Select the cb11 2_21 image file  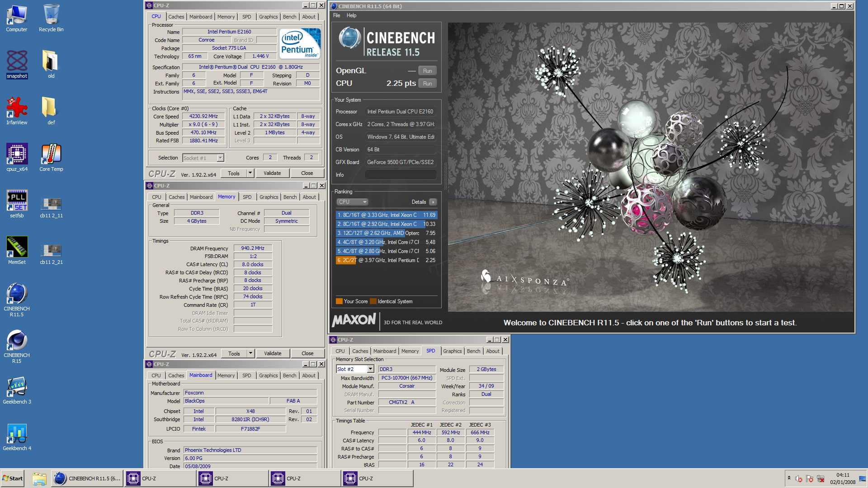pos(51,254)
